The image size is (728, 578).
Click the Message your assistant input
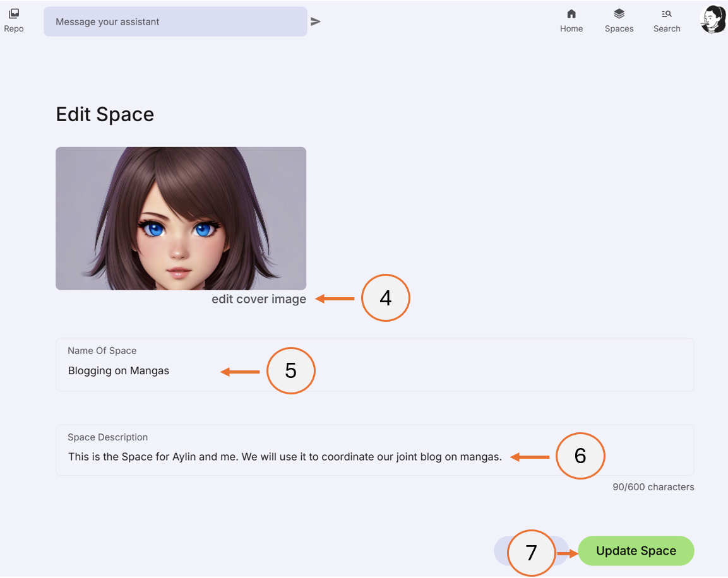176,21
